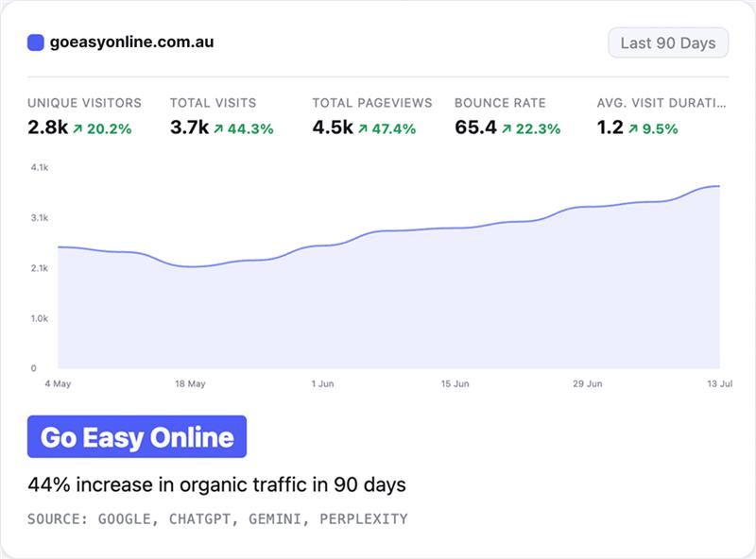Click the 9.5% up-arrow trend icon

(633, 128)
